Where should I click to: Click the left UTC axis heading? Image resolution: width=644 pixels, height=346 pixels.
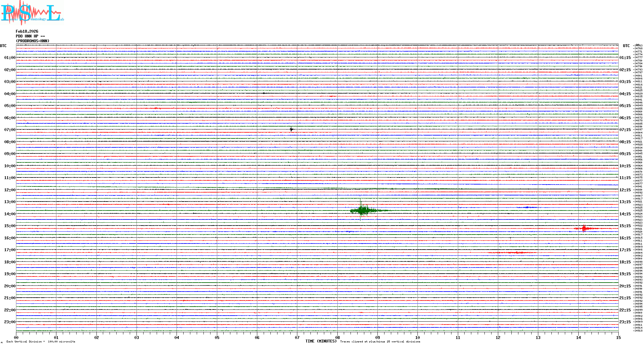pyautogui.click(x=3, y=46)
